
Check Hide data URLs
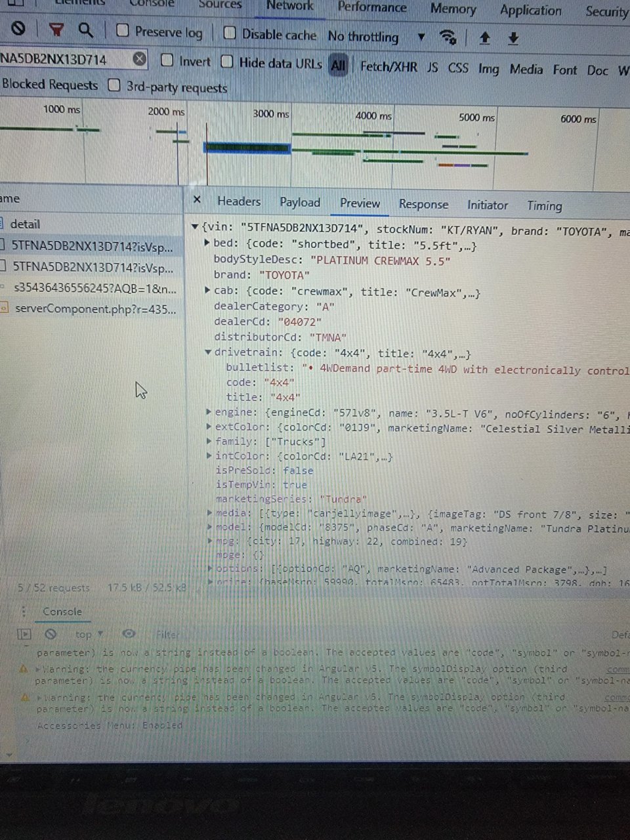point(227,62)
